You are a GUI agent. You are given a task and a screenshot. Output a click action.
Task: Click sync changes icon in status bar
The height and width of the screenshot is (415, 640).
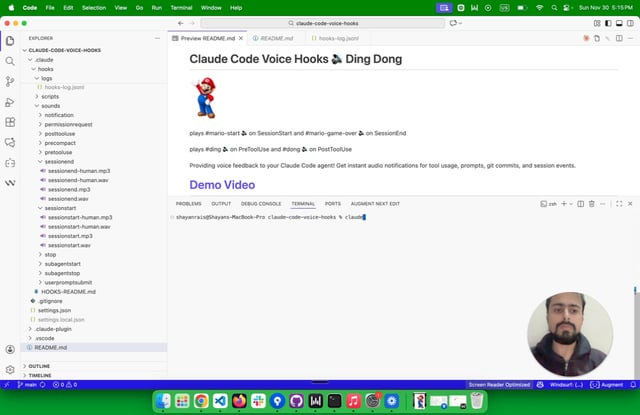pos(42,385)
